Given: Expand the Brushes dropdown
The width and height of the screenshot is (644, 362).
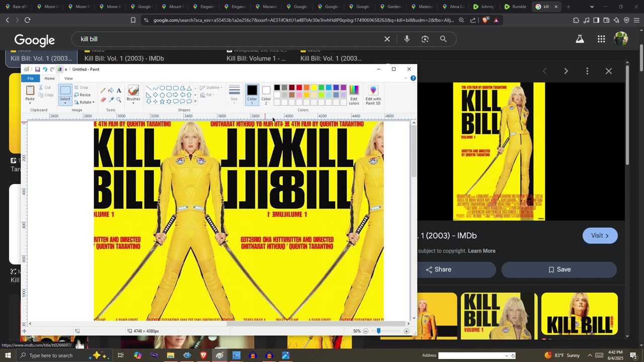Looking at the screenshot, I should [x=133, y=103].
